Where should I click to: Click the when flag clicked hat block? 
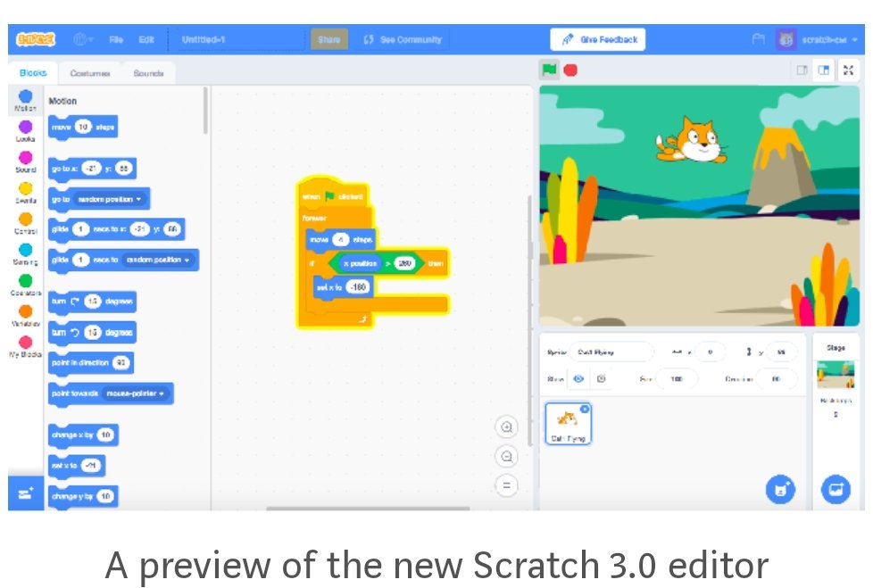click(332, 195)
